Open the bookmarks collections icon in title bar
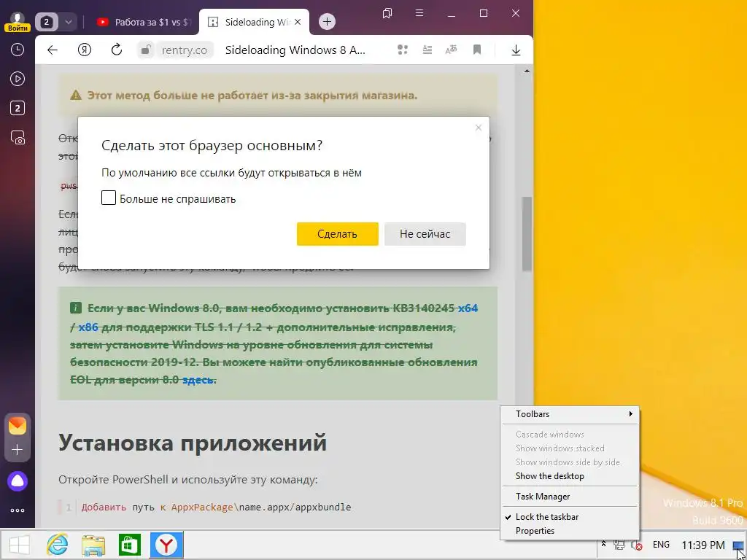The image size is (747, 560). point(387,13)
